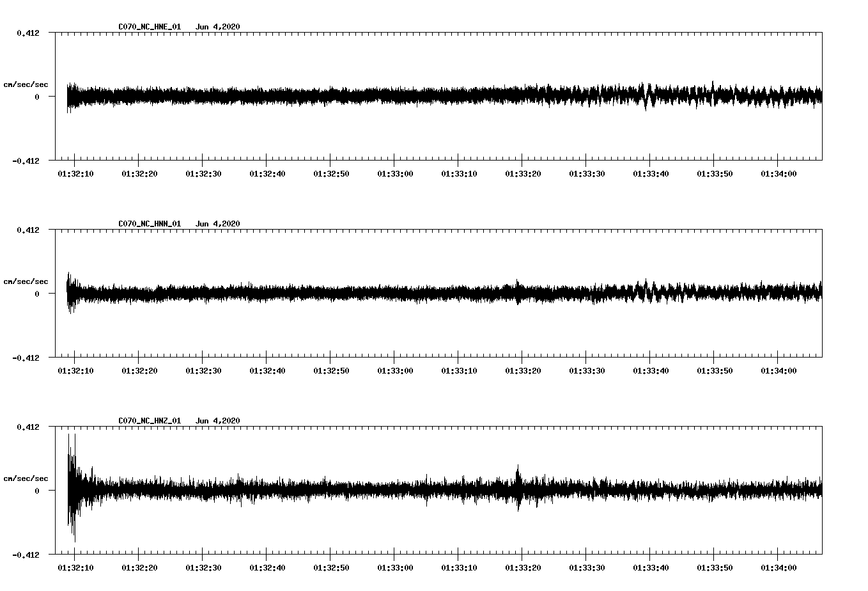
Task: Click the 0.412 upper limit of HNZ axis
Action: coord(28,427)
